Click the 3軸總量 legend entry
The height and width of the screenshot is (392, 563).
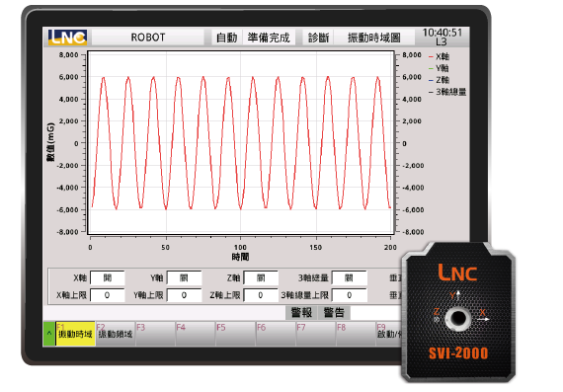click(x=447, y=92)
